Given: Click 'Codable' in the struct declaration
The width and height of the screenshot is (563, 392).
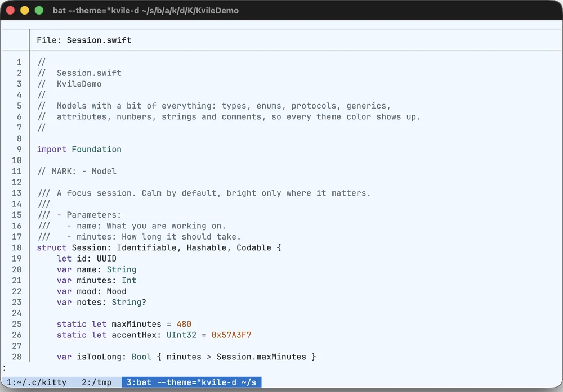Looking at the screenshot, I should point(253,247).
